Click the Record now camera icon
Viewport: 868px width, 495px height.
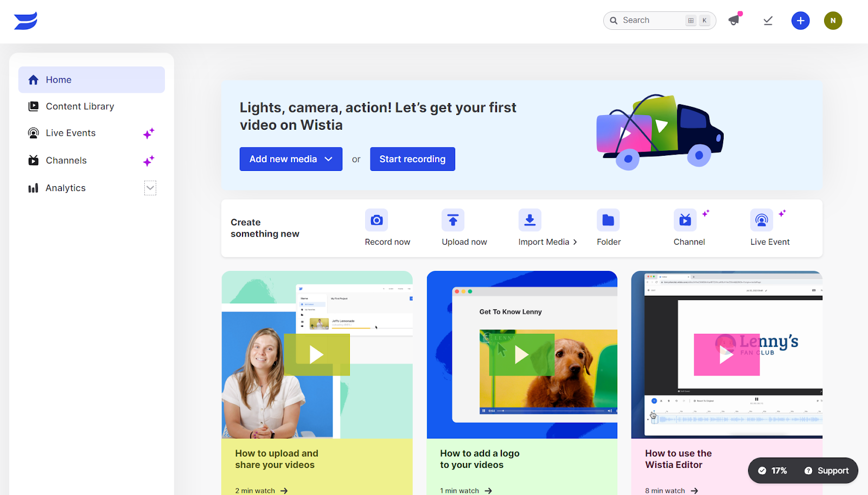(x=376, y=220)
